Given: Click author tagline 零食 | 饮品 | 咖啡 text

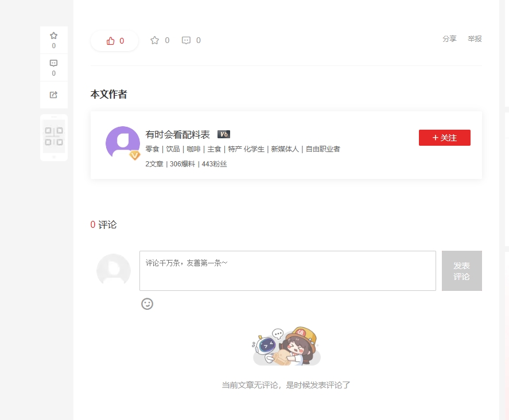Looking at the screenshot, I should [x=243, y=149].
